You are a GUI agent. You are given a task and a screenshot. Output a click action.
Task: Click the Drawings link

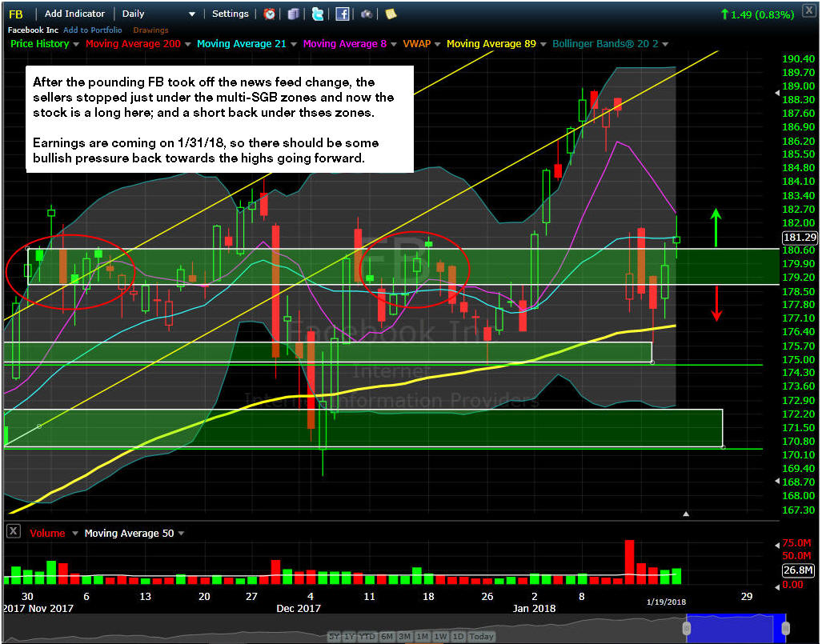coord(151,30)
